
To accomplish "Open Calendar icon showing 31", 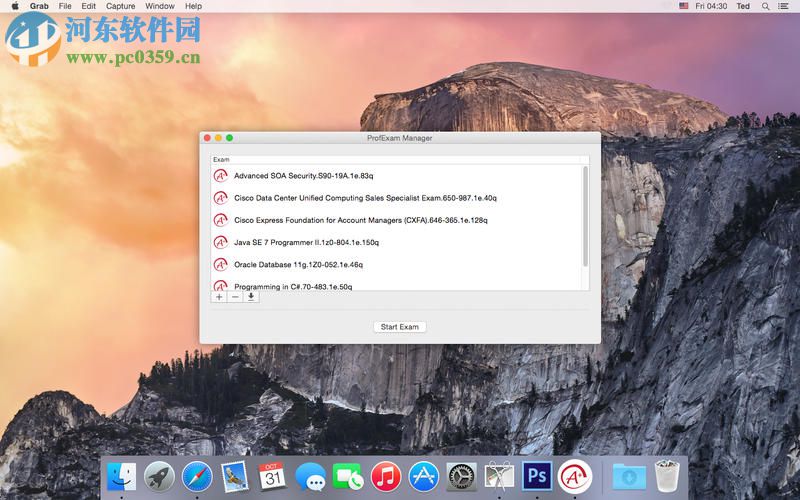I will pos(272,477).
